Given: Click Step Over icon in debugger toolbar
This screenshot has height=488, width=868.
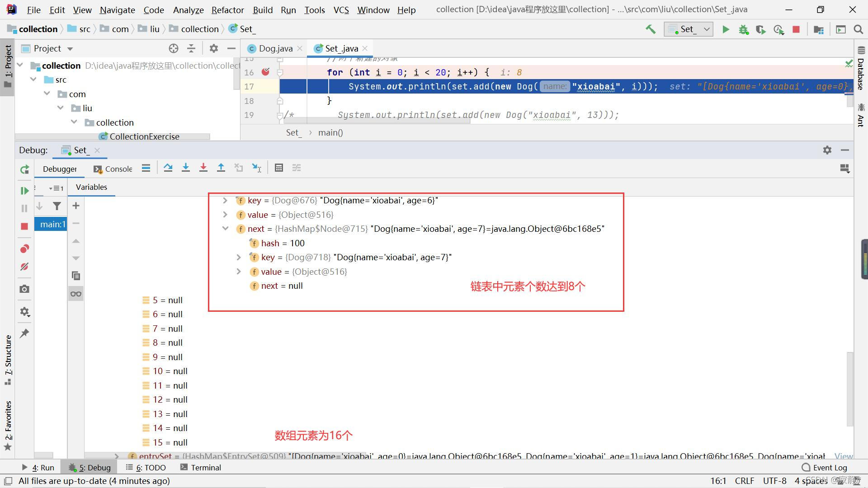Looking at the screenshot, I should [168, 168].
